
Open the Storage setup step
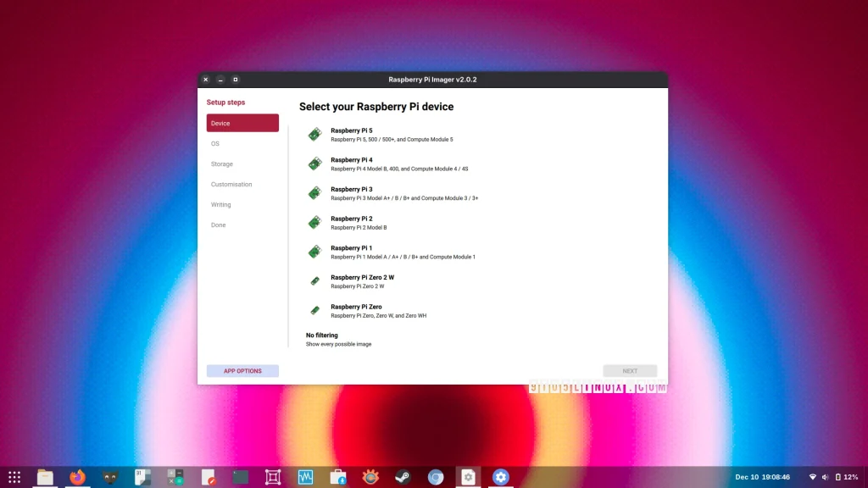pyautogui.click(x=221, y=164)
